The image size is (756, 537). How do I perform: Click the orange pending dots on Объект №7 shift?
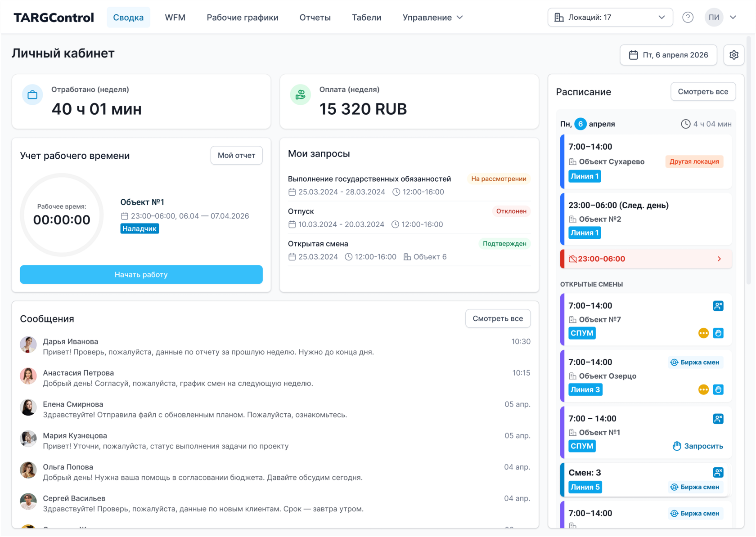click(703, 333)
